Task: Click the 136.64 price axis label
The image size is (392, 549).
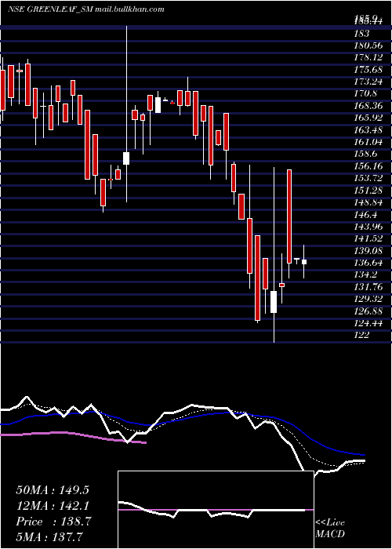Action: coord(368,262)
